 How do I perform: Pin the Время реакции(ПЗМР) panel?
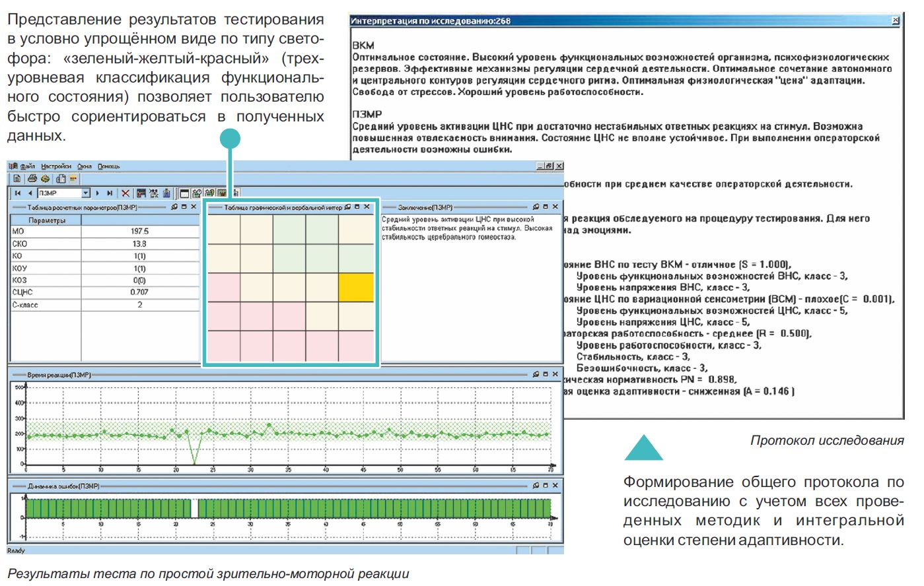pos(536,374)
